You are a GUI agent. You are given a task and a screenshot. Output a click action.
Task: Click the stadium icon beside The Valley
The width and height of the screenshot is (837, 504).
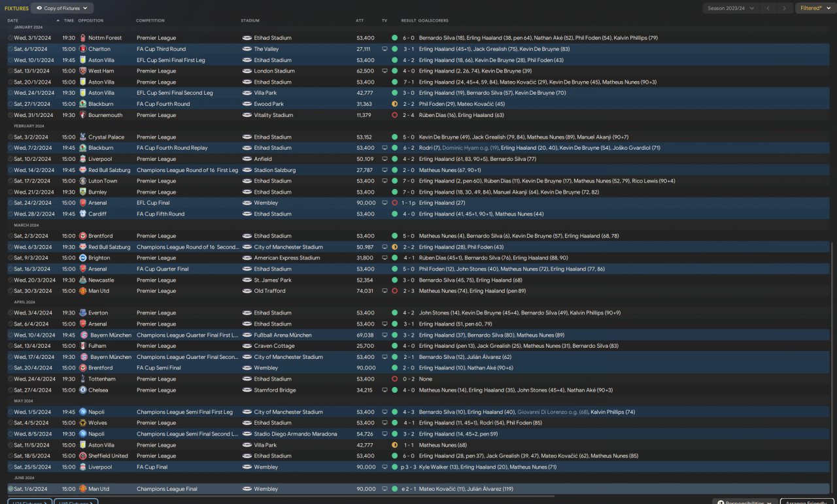pyautogui.click(x=247, y=49)
